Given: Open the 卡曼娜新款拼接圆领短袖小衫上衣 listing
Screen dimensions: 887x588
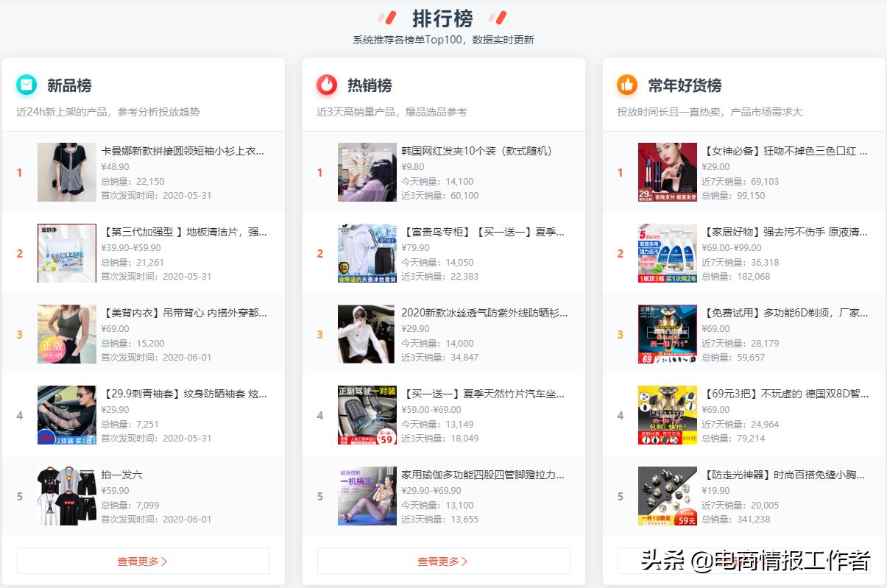Looking at the screenshot, I should (x=184, y=151).
